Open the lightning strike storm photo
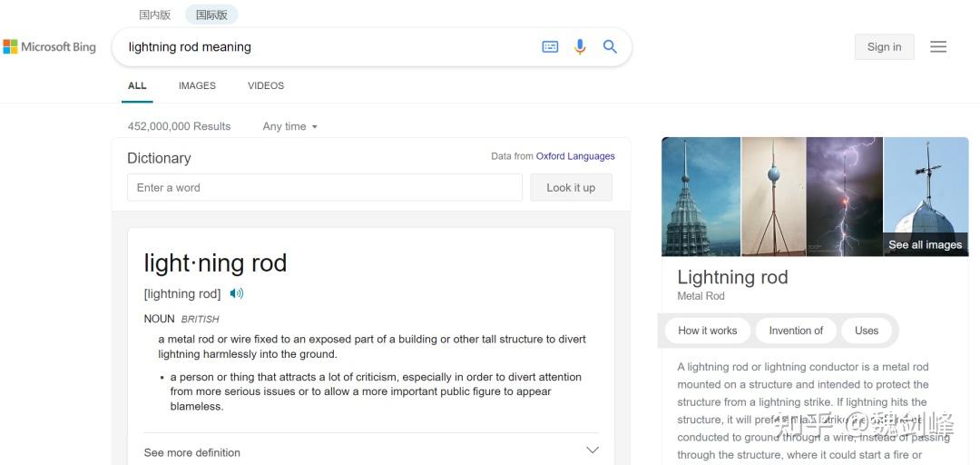The height and width of the screenshot is (465, 980). coord(845,196)
